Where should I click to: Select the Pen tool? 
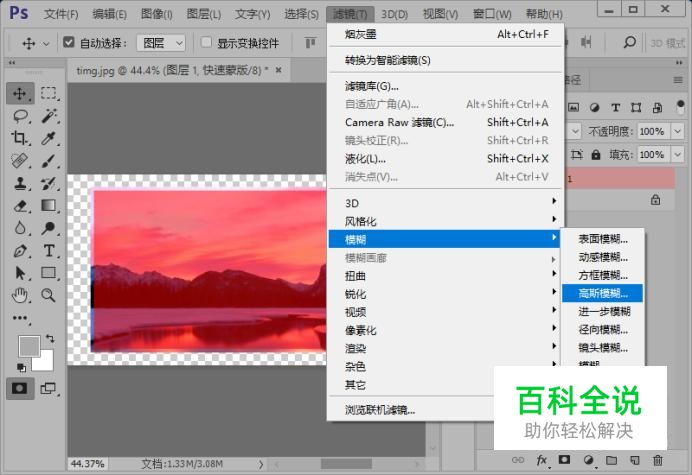(19, 251)
